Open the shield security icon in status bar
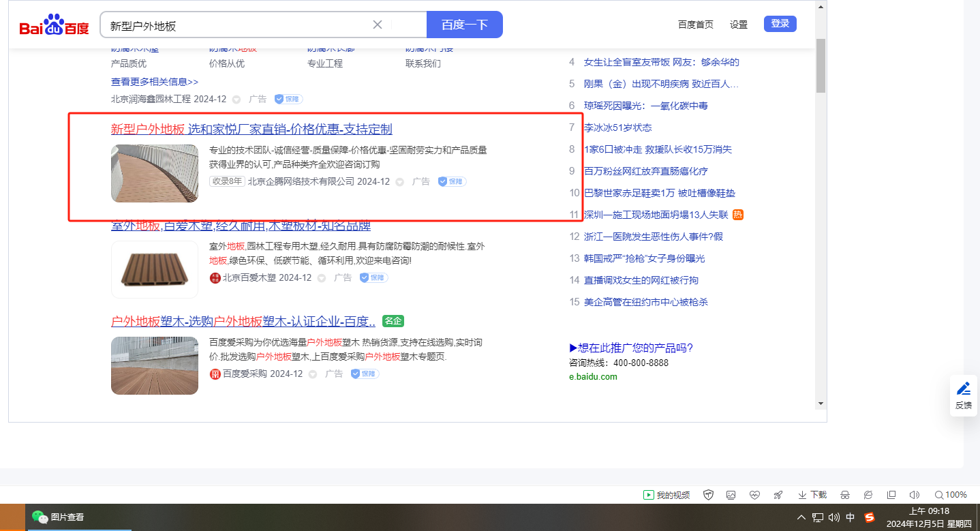This screenshot has width=980, height=531. pos(708,495)
